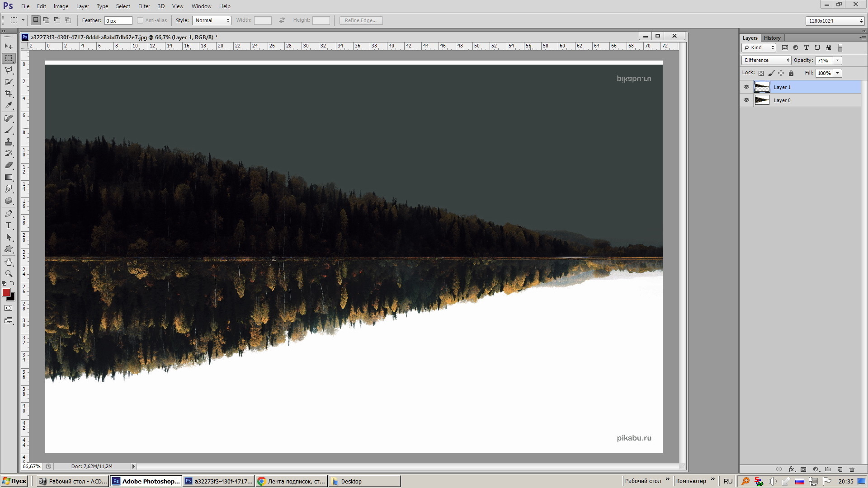Hide Layer 0 using eye icon

746,100
